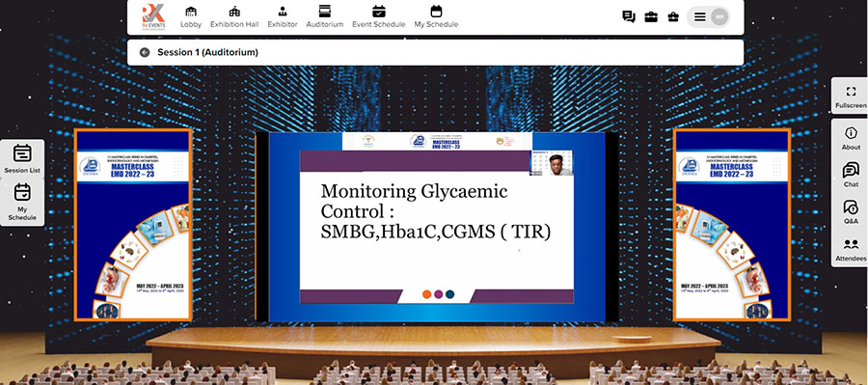The height and width of the screenshot is (385, 868).
Task: Open the Q&A panel
Action: (x=851, y=211)
